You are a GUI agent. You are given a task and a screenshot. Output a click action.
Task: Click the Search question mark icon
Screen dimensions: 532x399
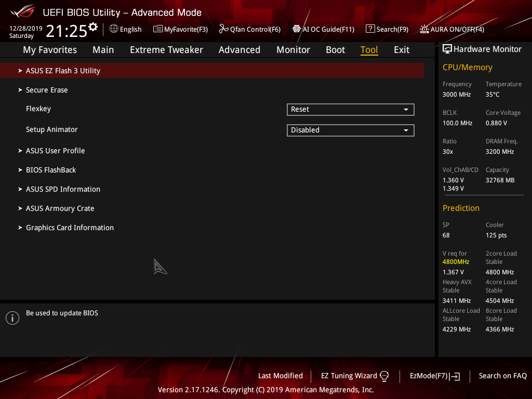point(370,29)
